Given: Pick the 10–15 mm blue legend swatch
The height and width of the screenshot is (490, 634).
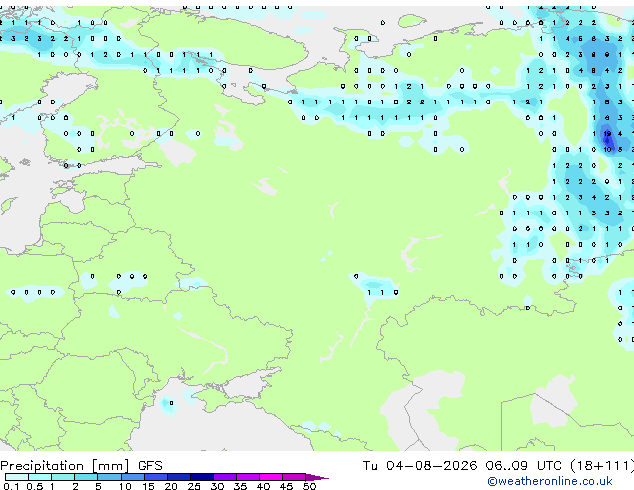Looking at the screenshot, I should [x=133, y=477].
